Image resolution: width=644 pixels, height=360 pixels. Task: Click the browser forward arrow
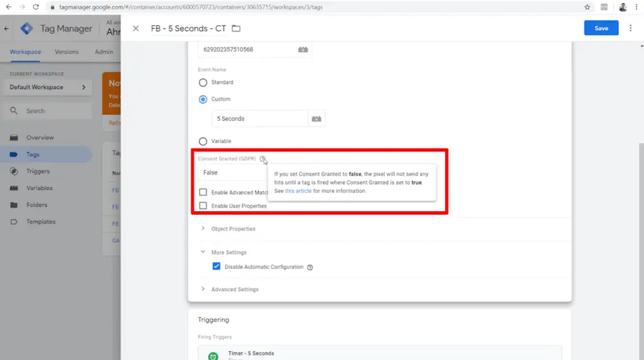coord(22,7)
